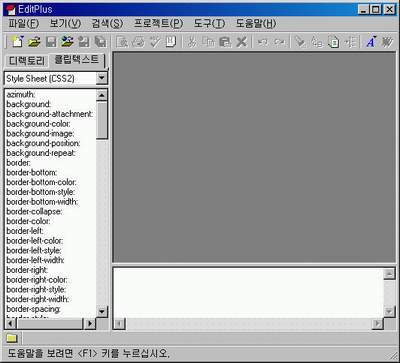Click the Save floppy disk icon
Screen dimensions: 400x363
(x=51, y=42)
